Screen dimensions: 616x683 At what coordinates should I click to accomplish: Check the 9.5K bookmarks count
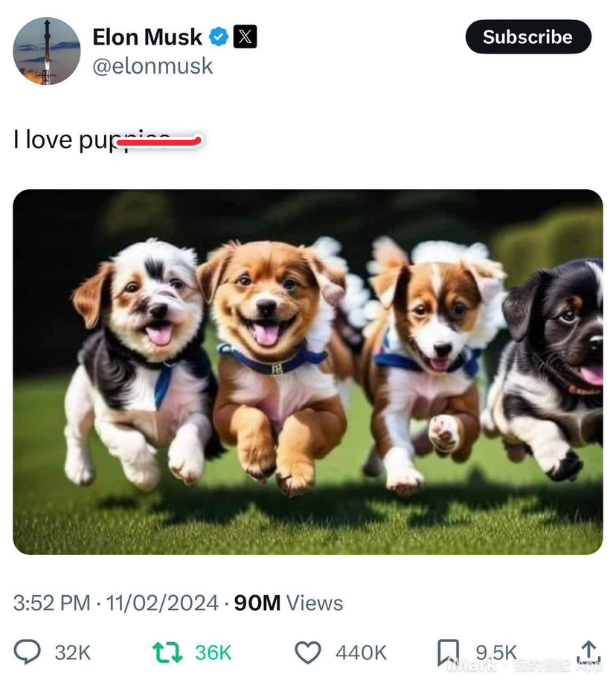pos(496,652)
